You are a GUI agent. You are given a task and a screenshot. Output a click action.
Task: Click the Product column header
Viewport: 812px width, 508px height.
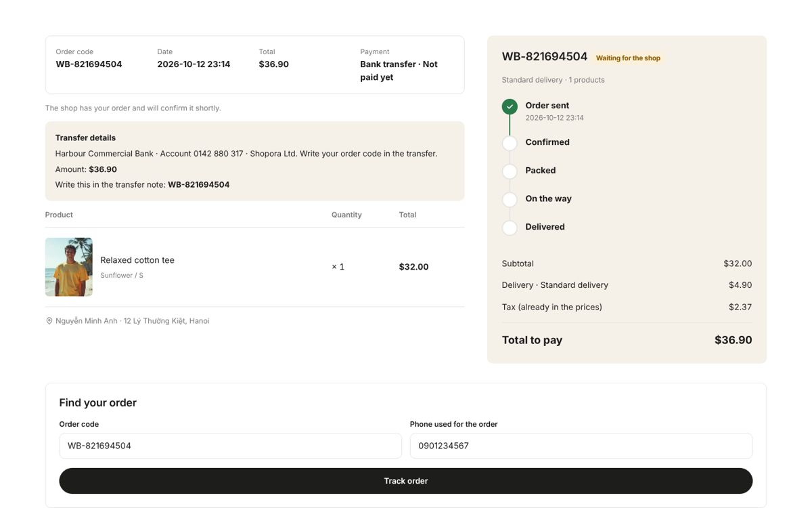(59, 215)
